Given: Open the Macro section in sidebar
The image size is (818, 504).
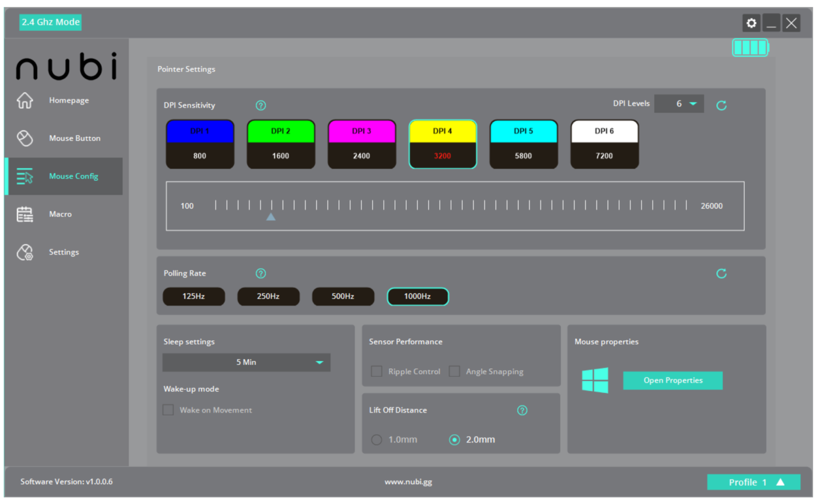Looking at the screenshot, I should (60, 214).
